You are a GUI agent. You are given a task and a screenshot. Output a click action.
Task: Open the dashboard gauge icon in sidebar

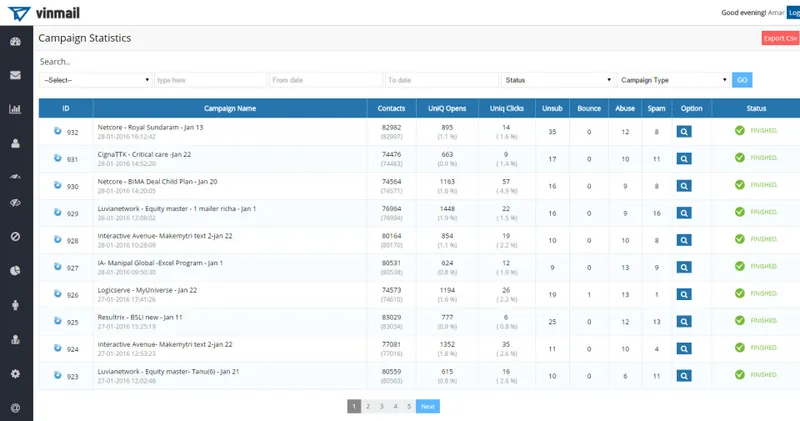click(x=15, y=42)
